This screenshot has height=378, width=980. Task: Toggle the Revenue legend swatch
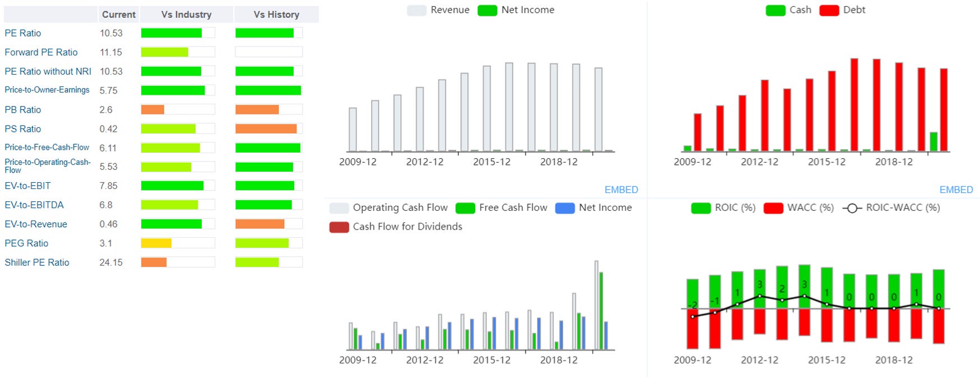pyautogui.click(x=416, y=10)
